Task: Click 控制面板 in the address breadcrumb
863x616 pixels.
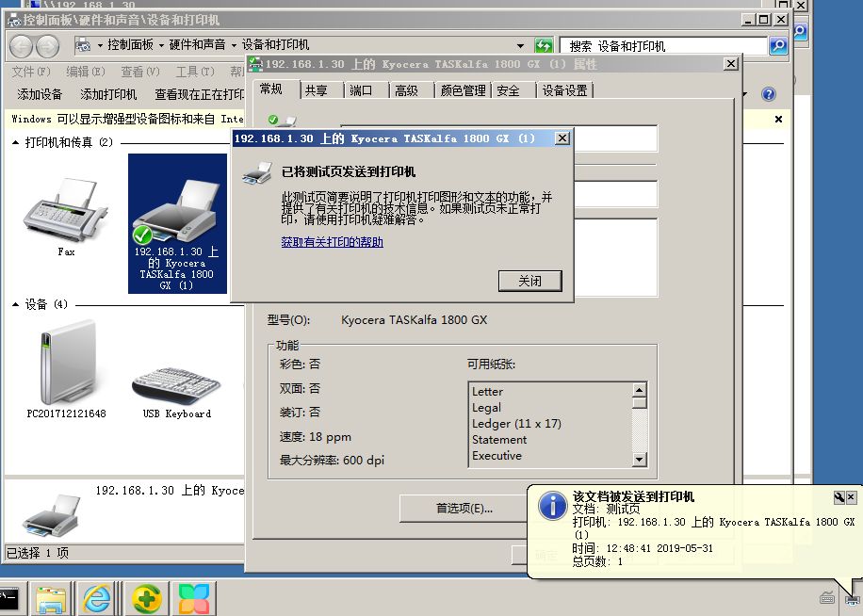Action: pos(130,45)
